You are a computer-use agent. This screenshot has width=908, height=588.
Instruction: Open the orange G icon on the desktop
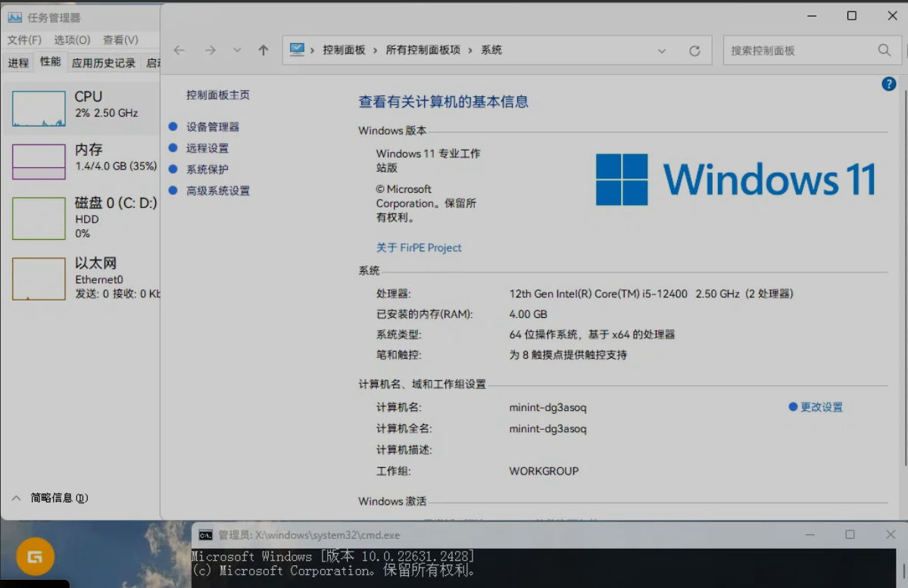[36, 557]
